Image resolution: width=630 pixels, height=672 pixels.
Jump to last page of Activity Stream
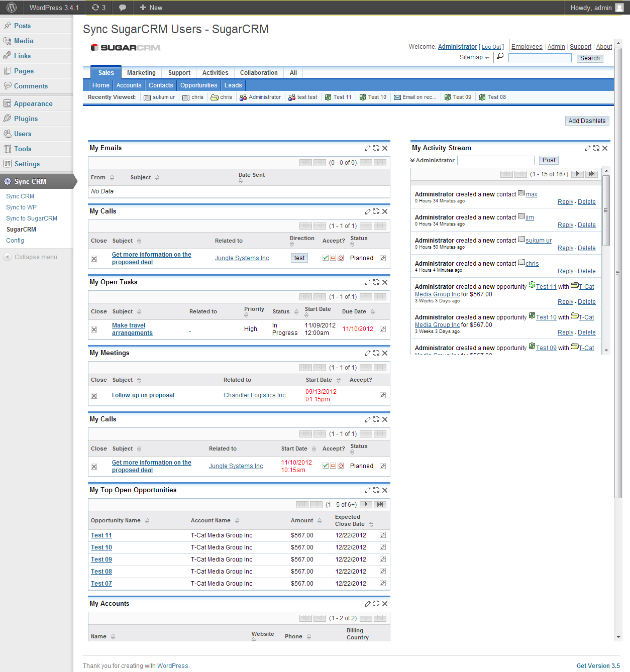[x=592, y=174]
